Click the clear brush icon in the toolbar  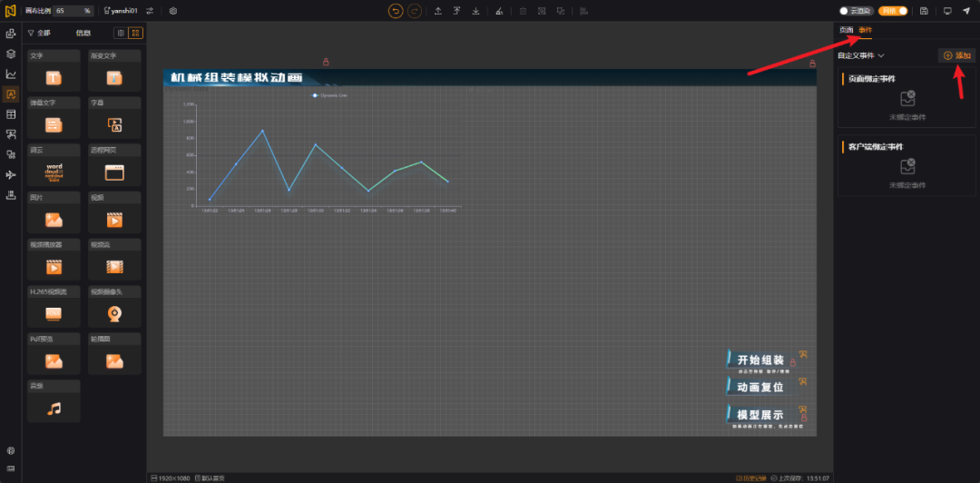[x=498, y=11]
